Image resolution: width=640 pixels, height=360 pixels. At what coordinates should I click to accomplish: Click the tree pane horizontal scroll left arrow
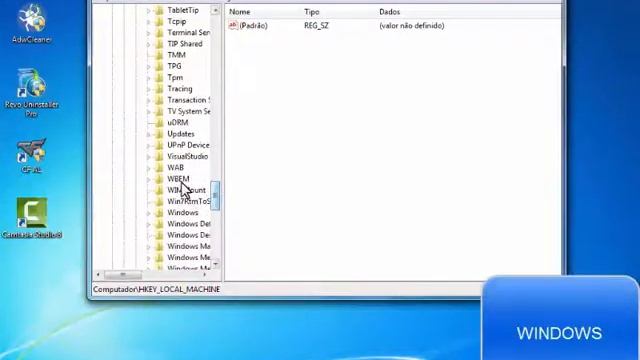click(x=98, y=274)
